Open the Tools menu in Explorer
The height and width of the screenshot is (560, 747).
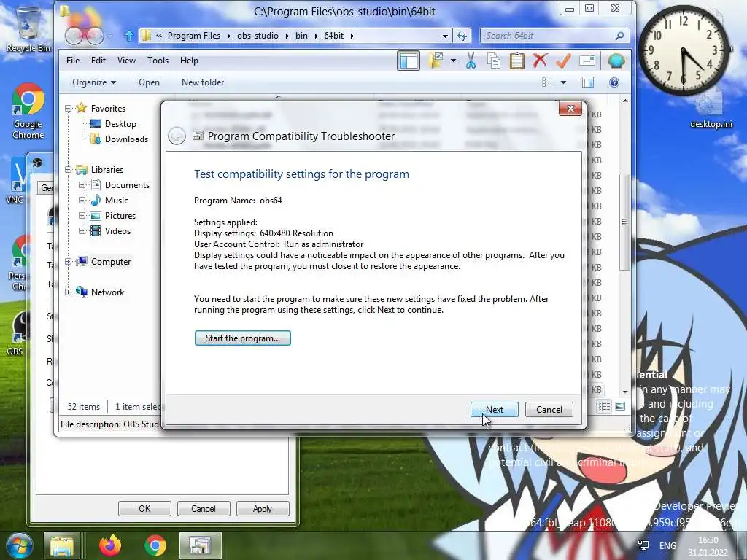158,61
